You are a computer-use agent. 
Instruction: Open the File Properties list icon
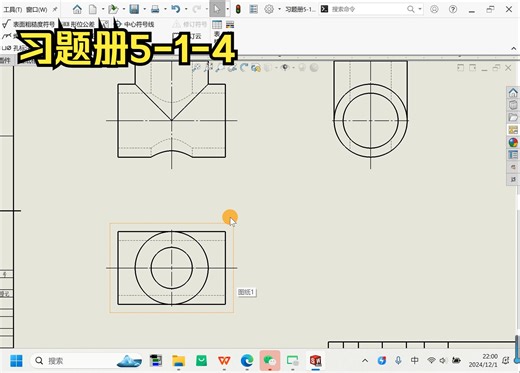point(254,9)
